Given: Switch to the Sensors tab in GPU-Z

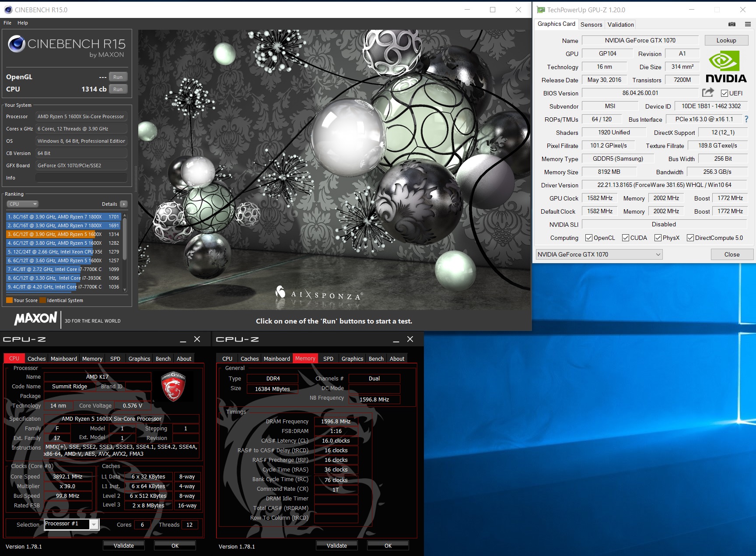Looking at the screenshot, I should pyautogui.click(x=591, y=25).
